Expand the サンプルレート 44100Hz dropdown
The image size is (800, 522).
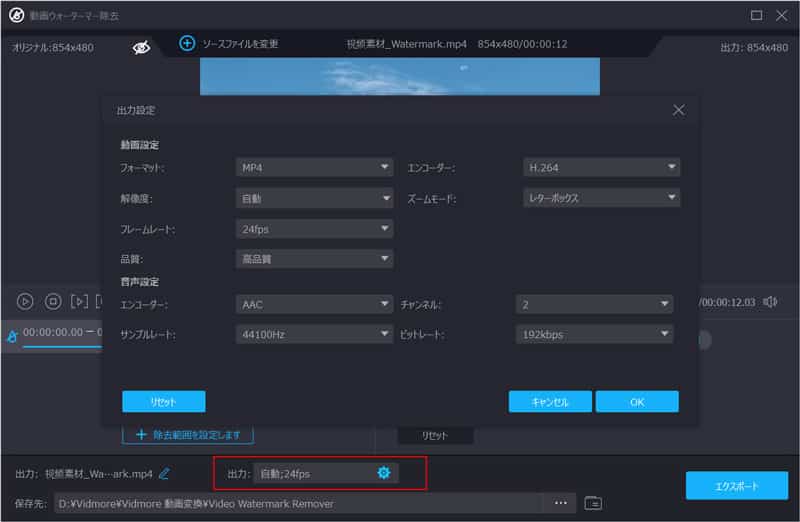pos(314,334)
